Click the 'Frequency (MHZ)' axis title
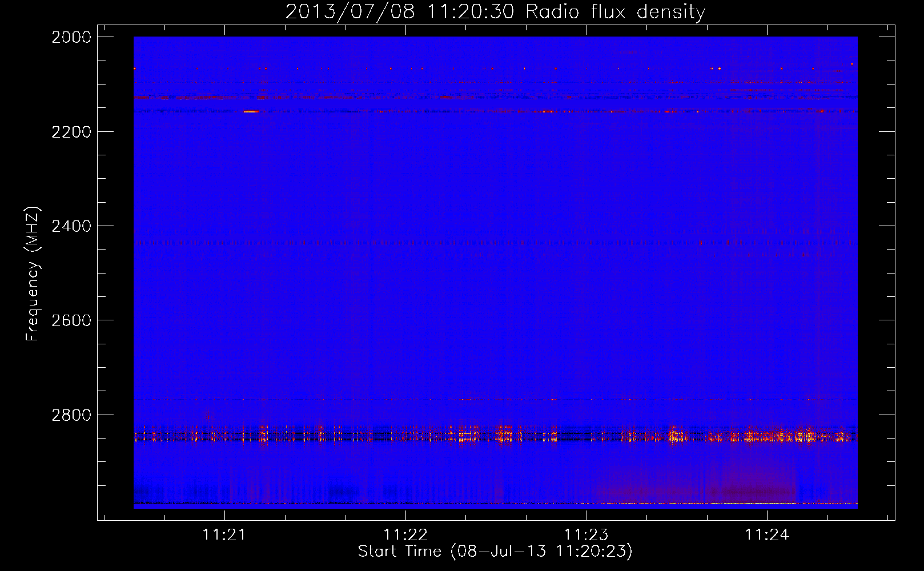Image resolution: width=924 pixels, height=571 pixels. (x=33, y=274)
